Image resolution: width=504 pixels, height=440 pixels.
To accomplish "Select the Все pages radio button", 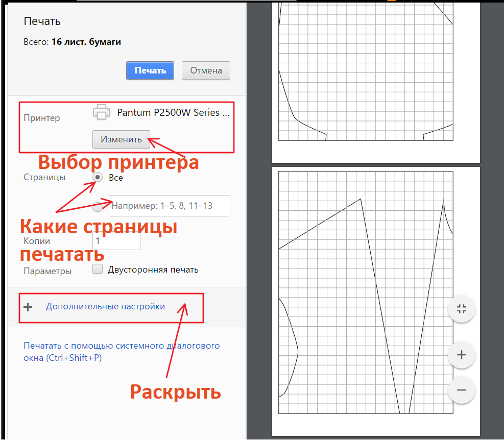I will click(97, 177).
